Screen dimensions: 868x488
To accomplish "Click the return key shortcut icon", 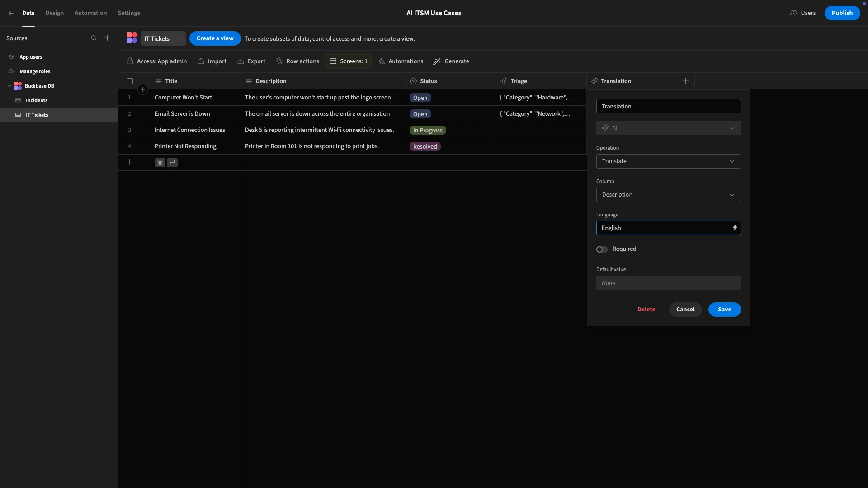I will [x=172, y=163].
